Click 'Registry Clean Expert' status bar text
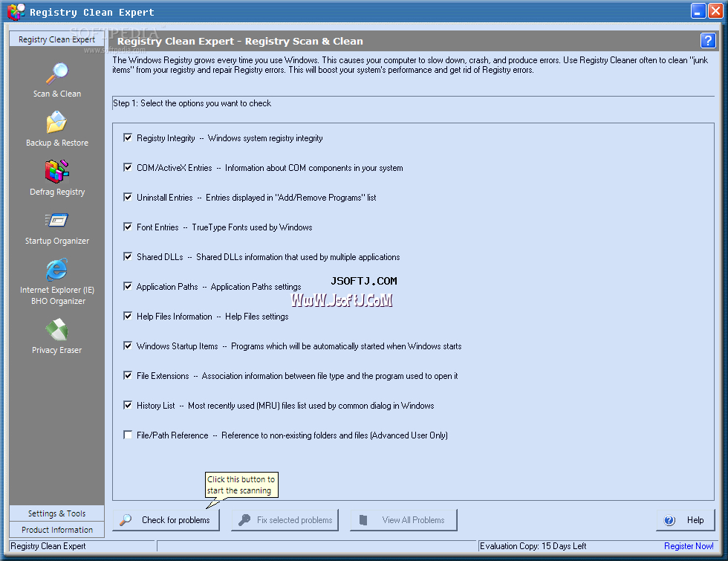 point(48,546)
